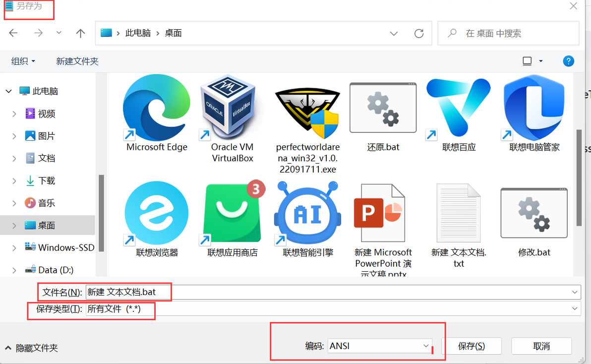This screenshot has width=591, height=364.
Task: Click the computer icon in address bar
Action: coord(106,33)
